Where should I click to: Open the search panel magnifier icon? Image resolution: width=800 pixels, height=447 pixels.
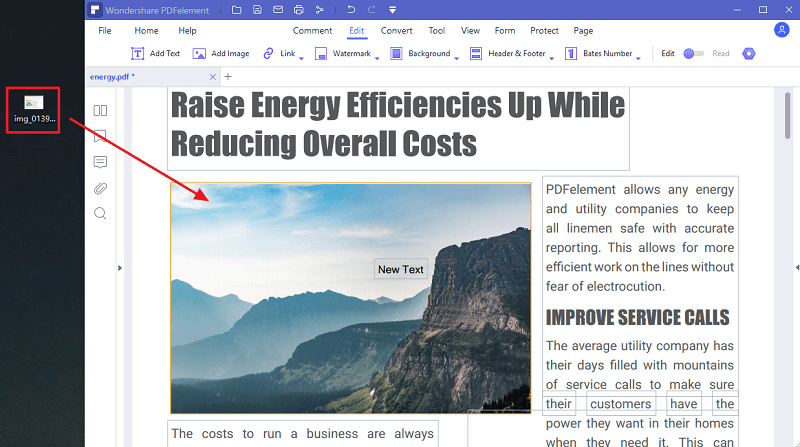[101, 213]
